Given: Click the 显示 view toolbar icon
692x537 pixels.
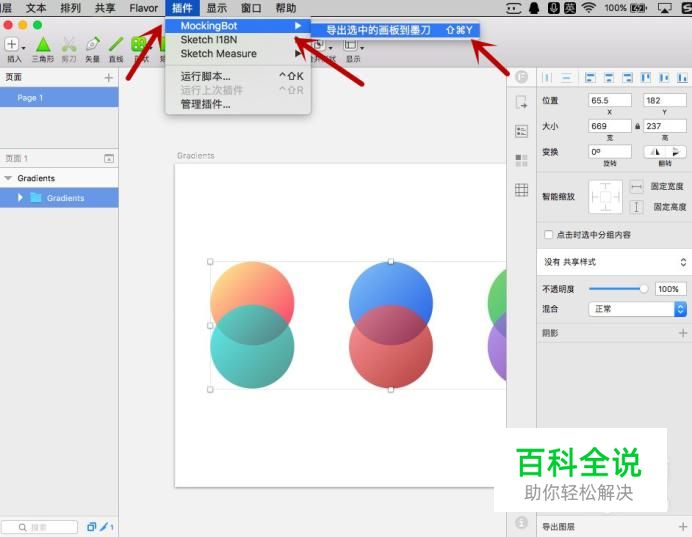Looking at the screenshot, I should click(350, 45).
